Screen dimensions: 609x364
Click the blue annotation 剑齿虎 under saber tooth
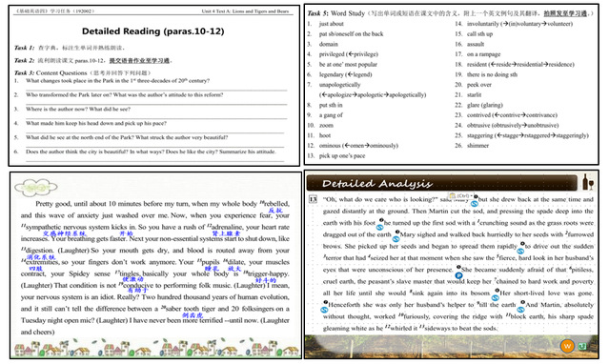tap(193, 315)
